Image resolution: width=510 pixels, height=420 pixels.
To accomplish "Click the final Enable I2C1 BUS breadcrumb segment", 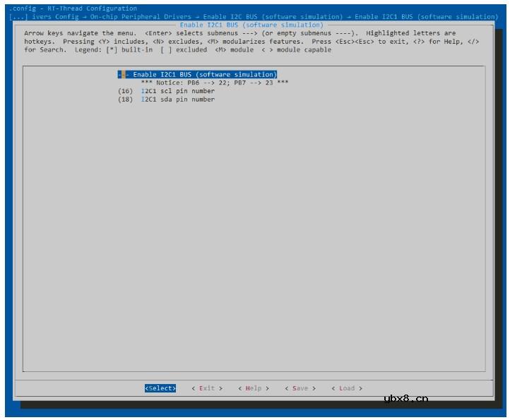I will pos(426,17).
